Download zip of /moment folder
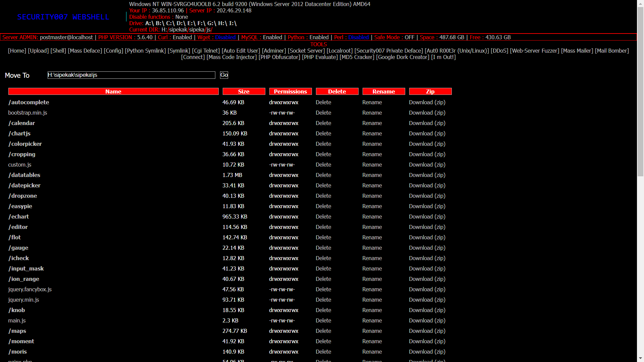Image resolution: width=644 pixels, height=362 pixels. coord(427,341)
